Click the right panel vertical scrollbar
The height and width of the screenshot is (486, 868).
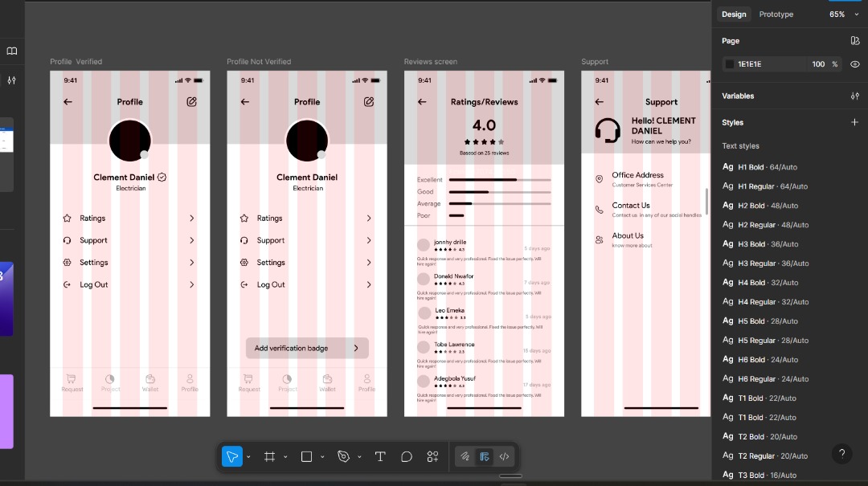click(x=706, y=202)
